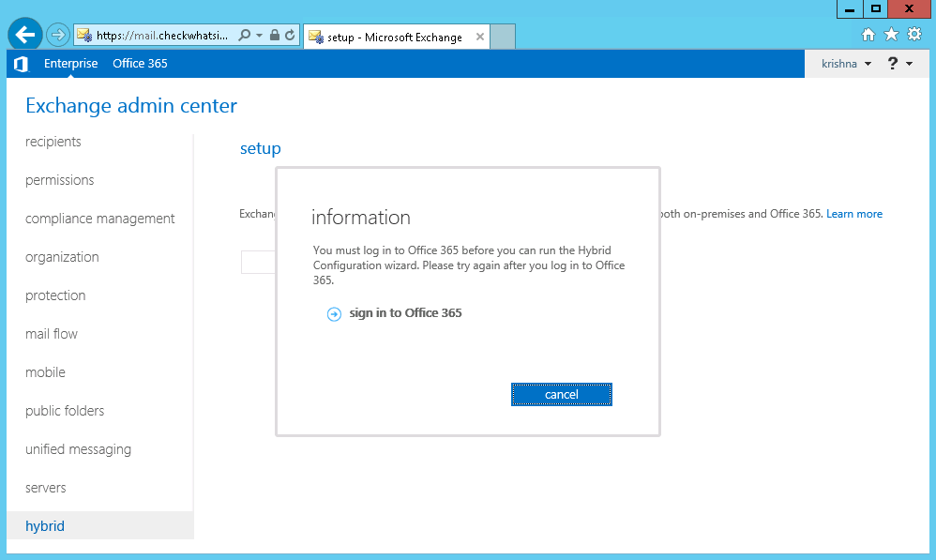Click the mail.checkwhatsi address bar URL
Screen dimensions: 936x560
click(161, 36)
